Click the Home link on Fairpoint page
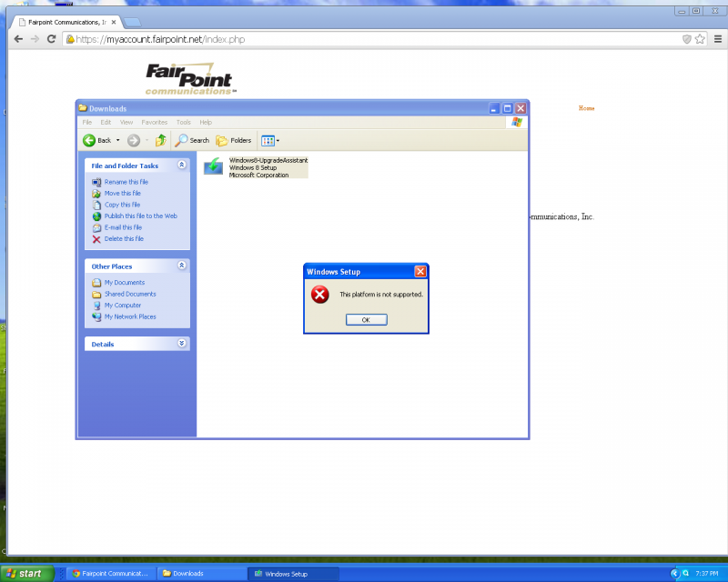 (586, 108)
